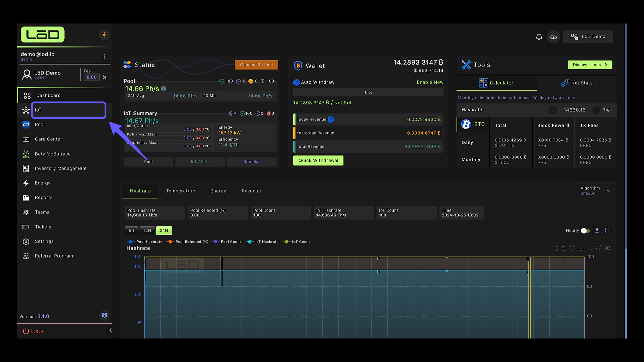Select the Site Map sub-tab
The width and height of the screenshot is (644, 362).
click(x=252, y=162)
